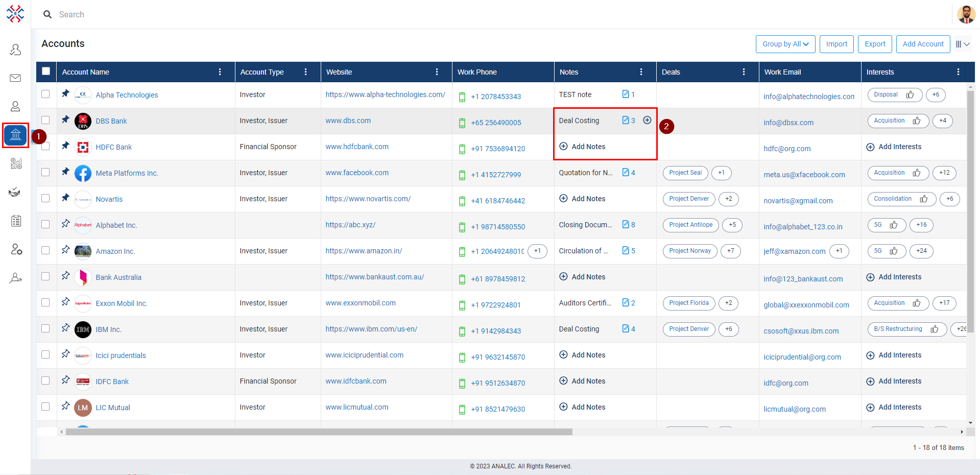Open Deals column options menu
Image resolution: width=980 pixels, height=475 pixels.
coord(744,72)
